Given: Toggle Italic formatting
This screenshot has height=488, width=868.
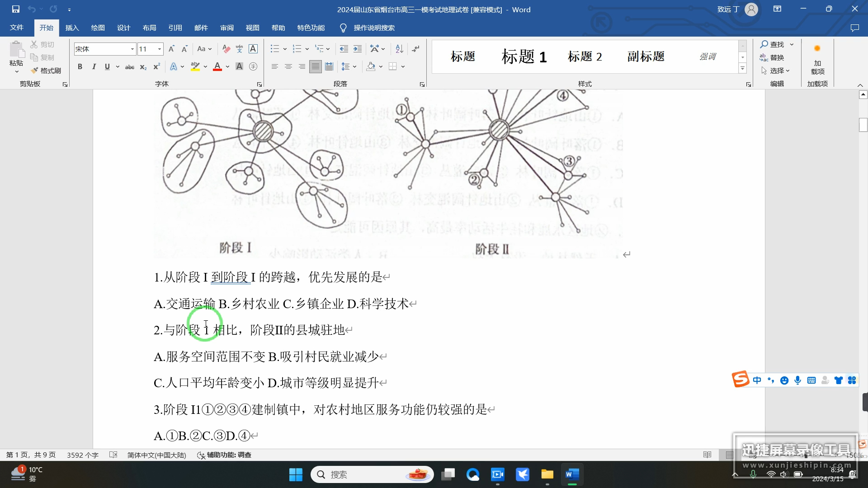Looking at the screenshot, I should coord(94,67).
